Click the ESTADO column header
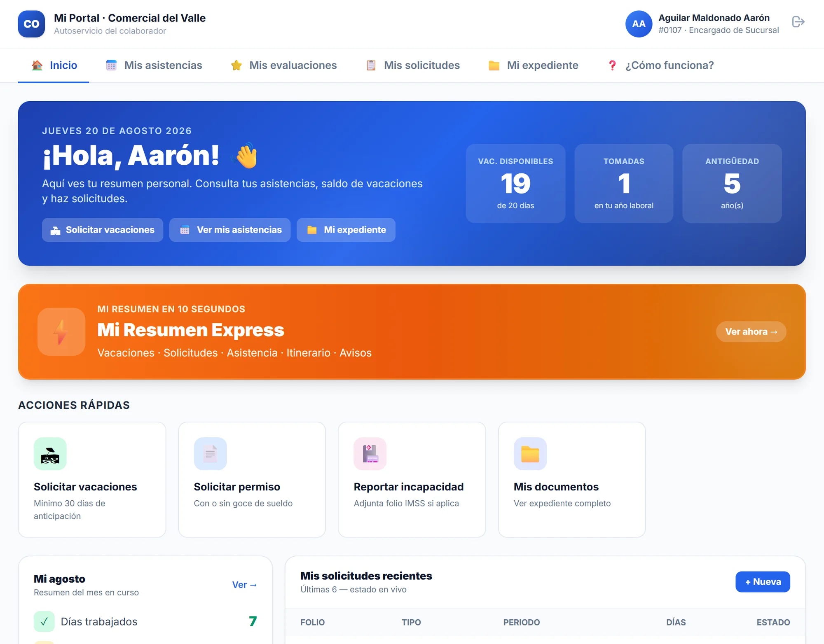Viewport: 824px width, 644px height. point(773,622)
